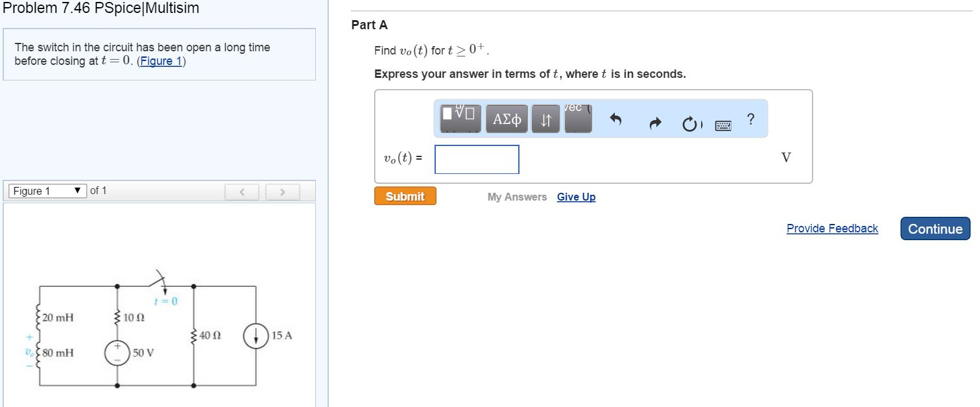Redo the last answer edit

(x=655, y=121)
